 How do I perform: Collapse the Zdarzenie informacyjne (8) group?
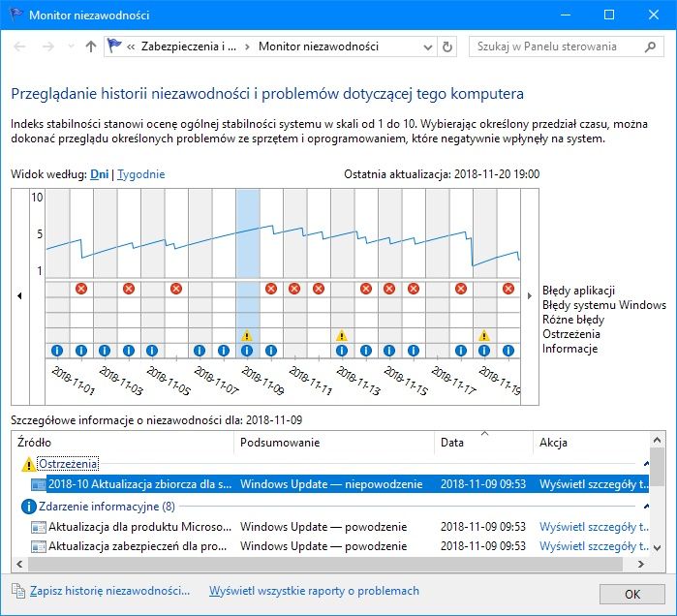tap(646, 506)
